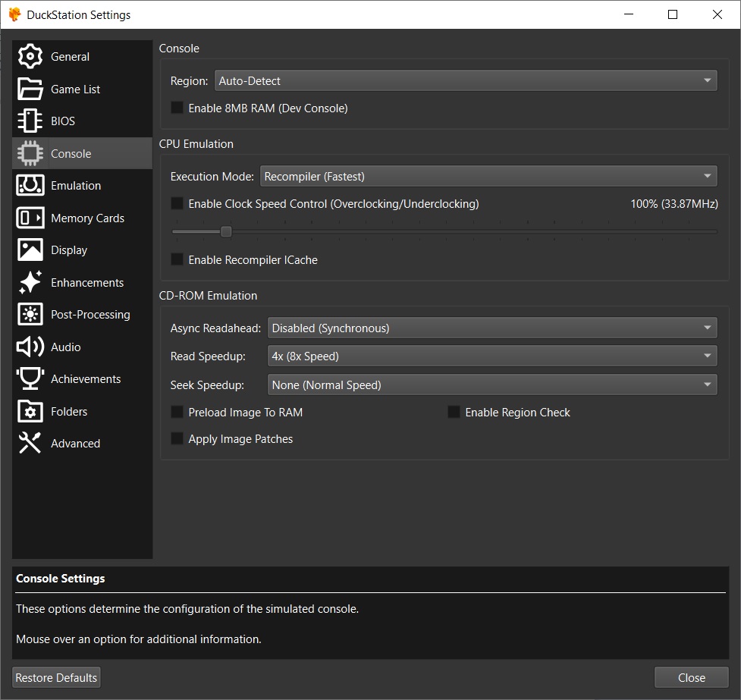Viewport: 741px width, 700px height.
Task: Open General settings label
Action: tap(70, 57)
